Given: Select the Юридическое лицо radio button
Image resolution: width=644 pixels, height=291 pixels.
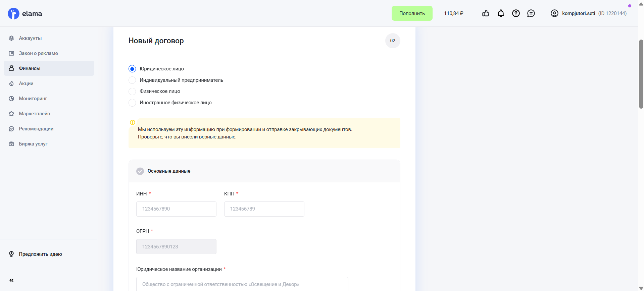Looking at the screenshot, I should (x=132, y=69).
